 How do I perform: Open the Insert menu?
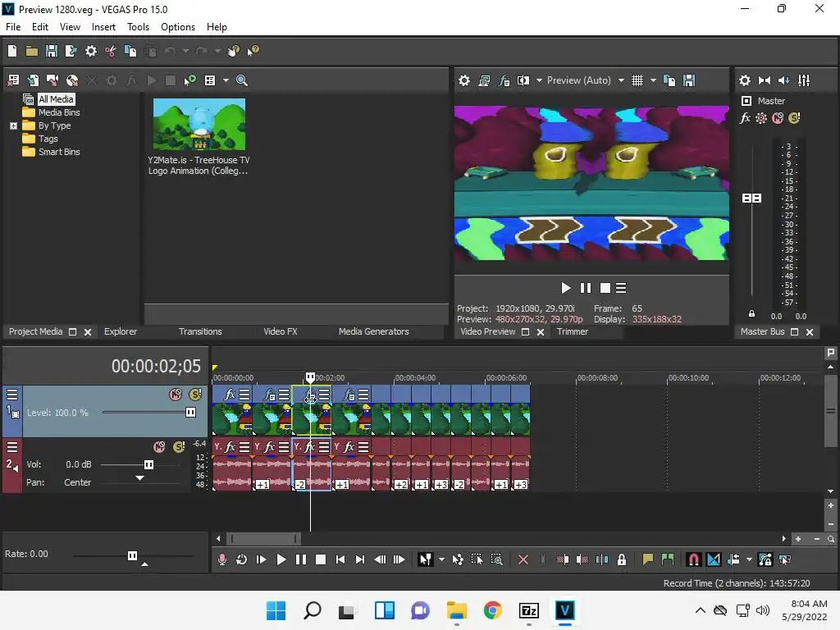103,27
